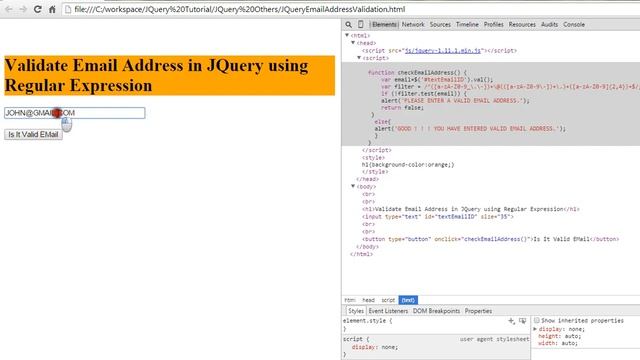Activate the DevTools inspect magnifier icon
The height and width of the screenshot is (360, 640).
pyautogui.click(x=348, y=24)
